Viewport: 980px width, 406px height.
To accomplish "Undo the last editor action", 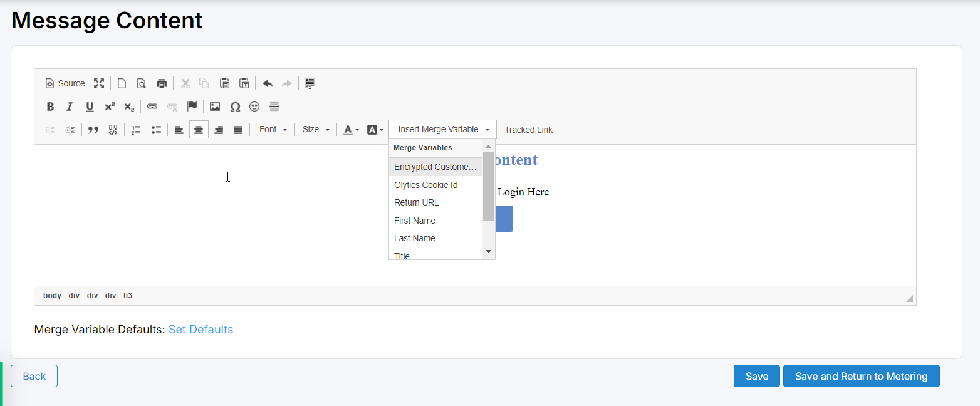I will pyautogui.click(x=268, y=83).
